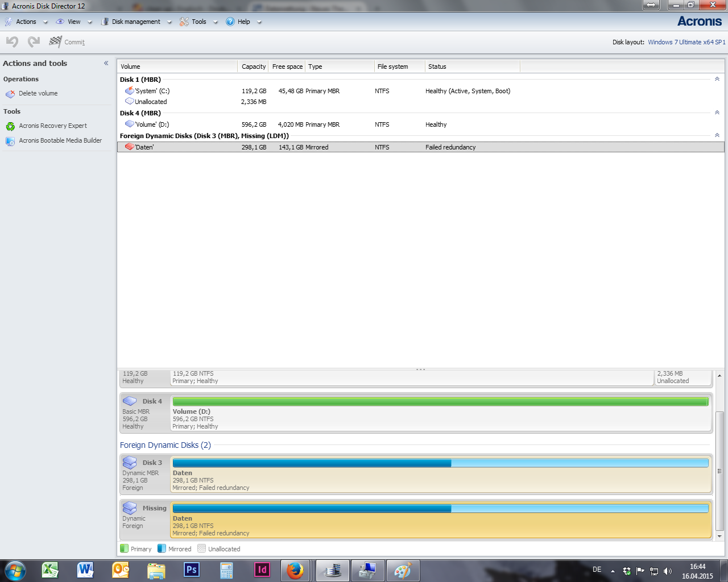728x582 pixels.
Task: Open Word from the taskbar
Action: click(x=85, y=570)
